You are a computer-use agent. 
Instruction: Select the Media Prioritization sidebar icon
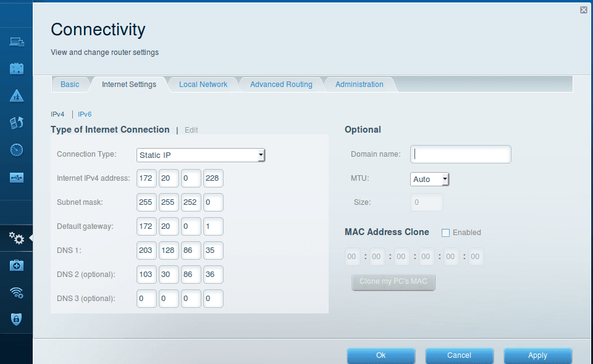(17, 123)
